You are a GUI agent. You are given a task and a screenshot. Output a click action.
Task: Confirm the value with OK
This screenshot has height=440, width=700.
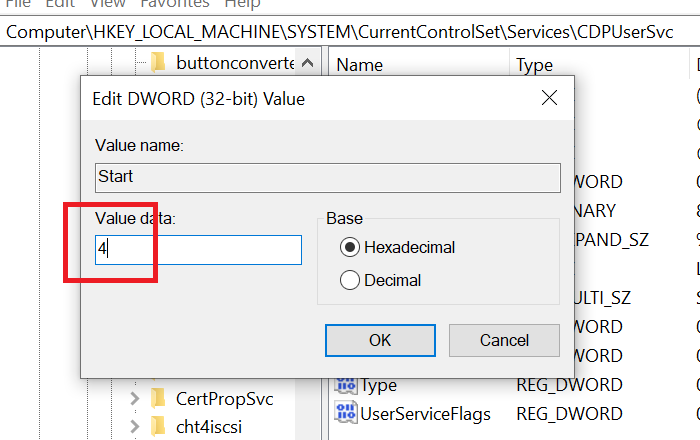380,340
